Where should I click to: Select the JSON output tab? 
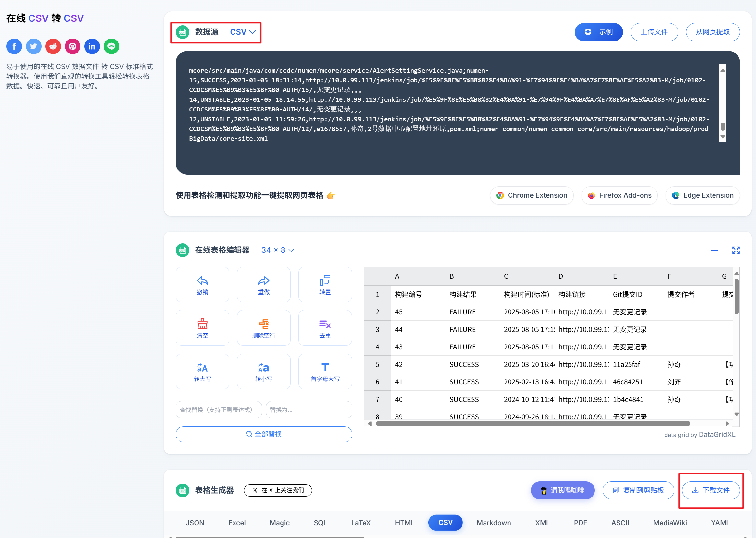coord(195,523)
